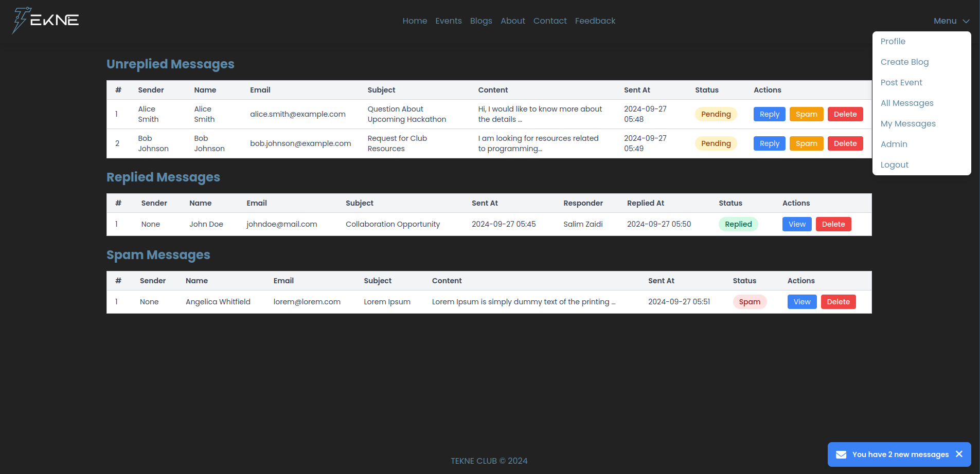
Task: Close the new messages notification
Action: [x=959, y=454]
